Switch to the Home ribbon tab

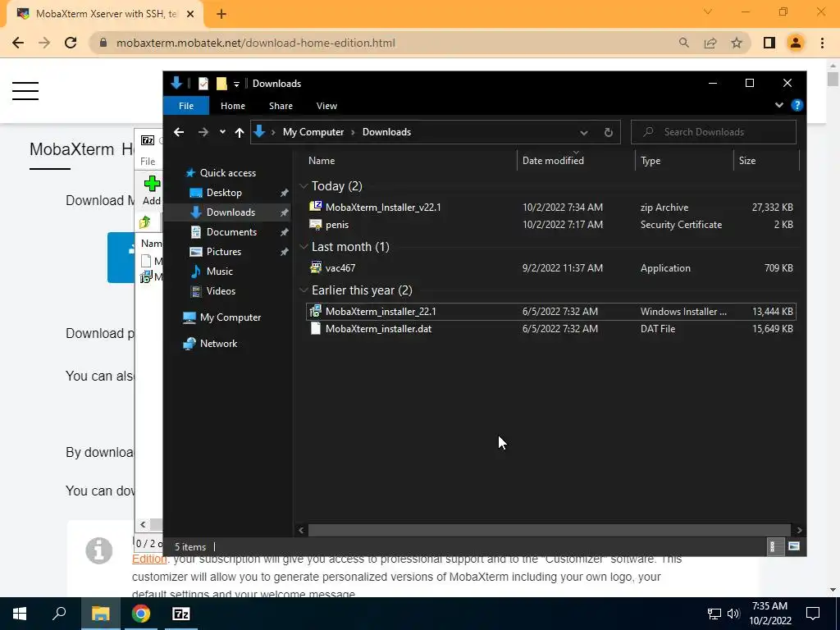(232, 106)
